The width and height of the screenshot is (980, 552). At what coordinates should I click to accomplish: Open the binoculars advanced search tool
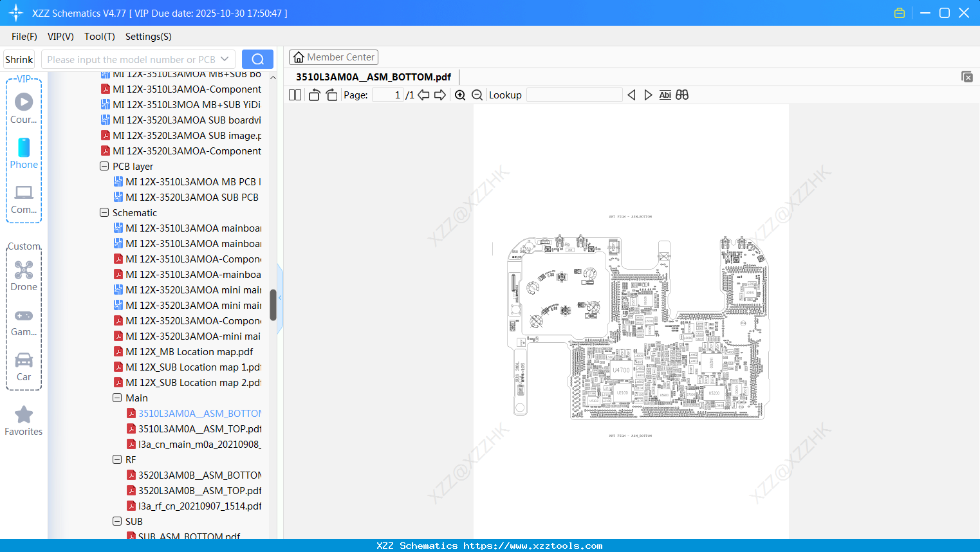682,95
